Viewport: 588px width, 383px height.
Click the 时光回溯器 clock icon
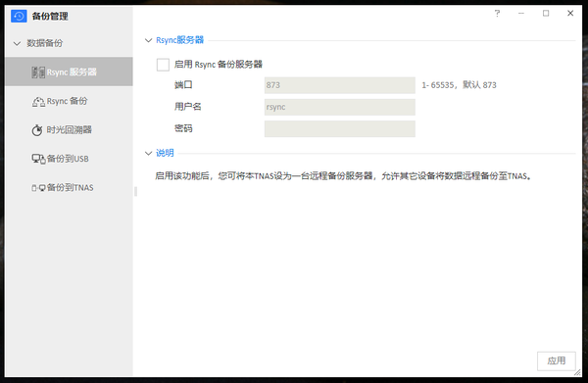coord(37,130)
